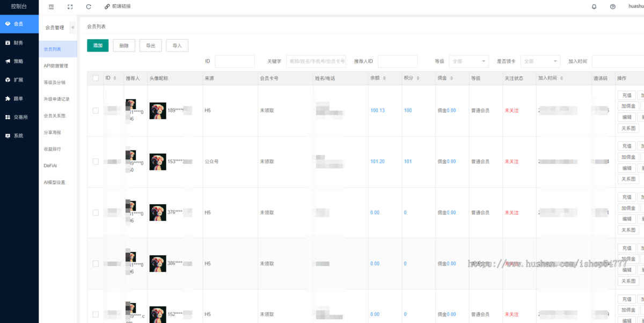Open 收益排行 submenu item
Screen dimensions: 644x323
pyautogui.click(x=58, y=149)
